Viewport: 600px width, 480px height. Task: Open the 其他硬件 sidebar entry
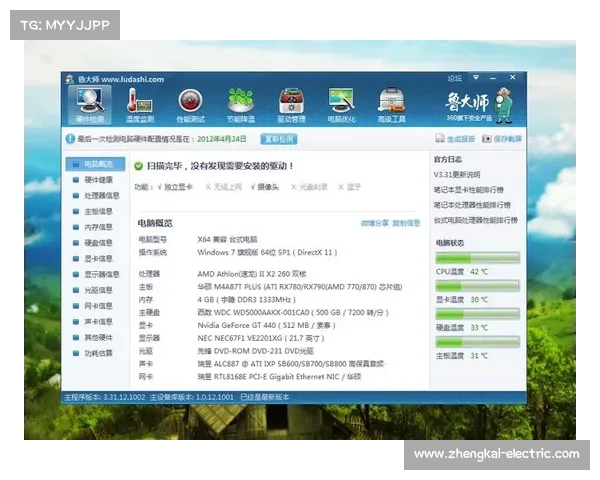coord(93,338)
